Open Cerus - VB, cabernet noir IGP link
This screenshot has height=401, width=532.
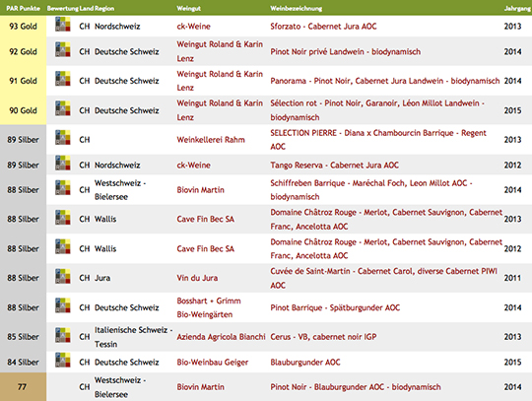[323, 337]
